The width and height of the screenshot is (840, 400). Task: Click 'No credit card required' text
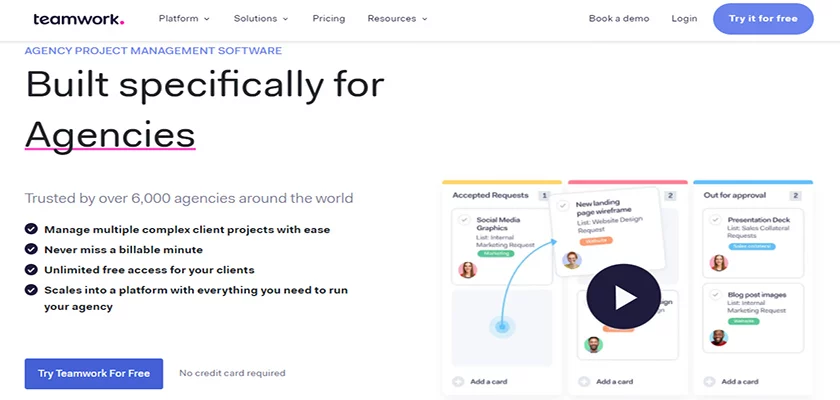coord(232,373)
